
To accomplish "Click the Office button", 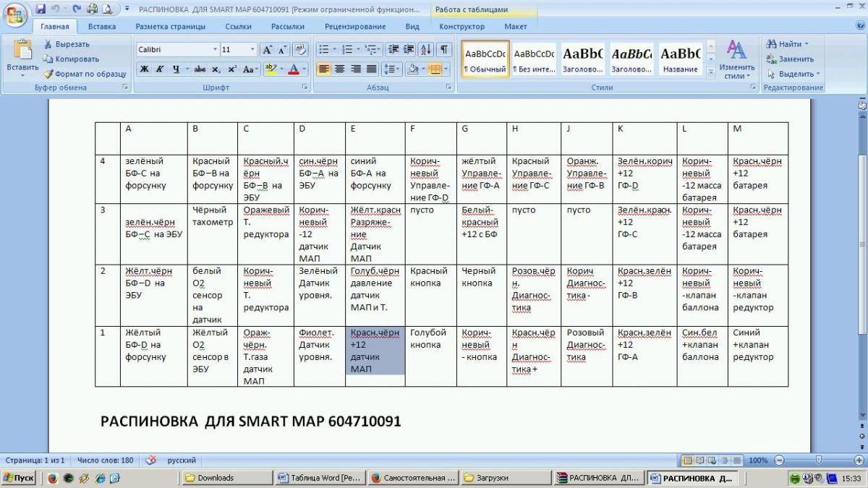I will coord(15,15).
